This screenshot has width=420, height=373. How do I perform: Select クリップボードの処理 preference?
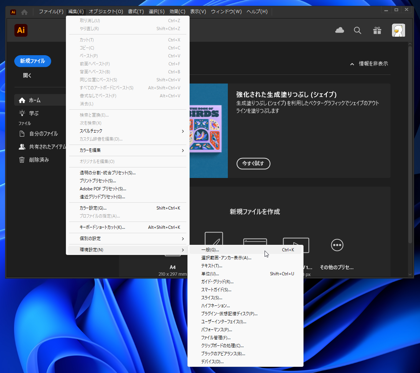pyautogui.click(x=246, y=346)
